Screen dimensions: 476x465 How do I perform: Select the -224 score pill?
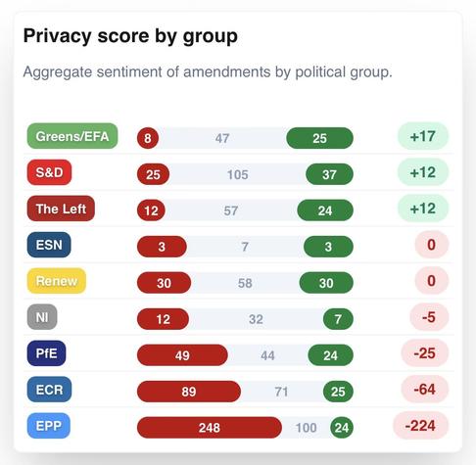[420, 426]
